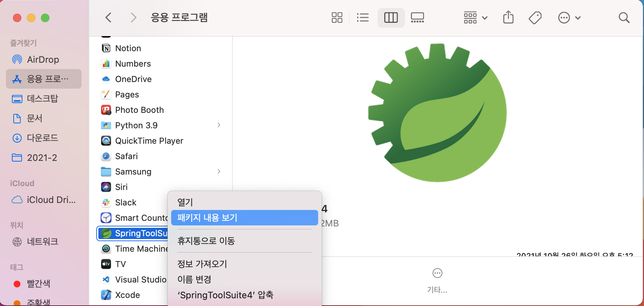Click the tag edit icon

pos(535,18)
